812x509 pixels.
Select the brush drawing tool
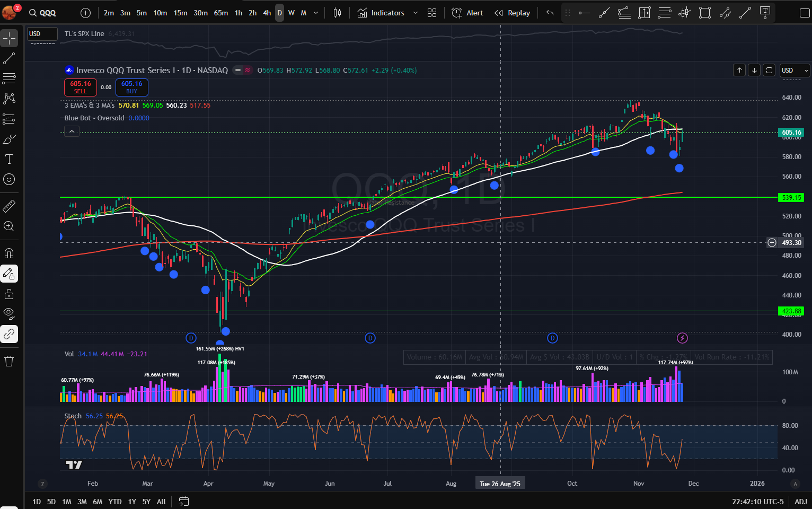pyautogui.click(x=9, y=139)
